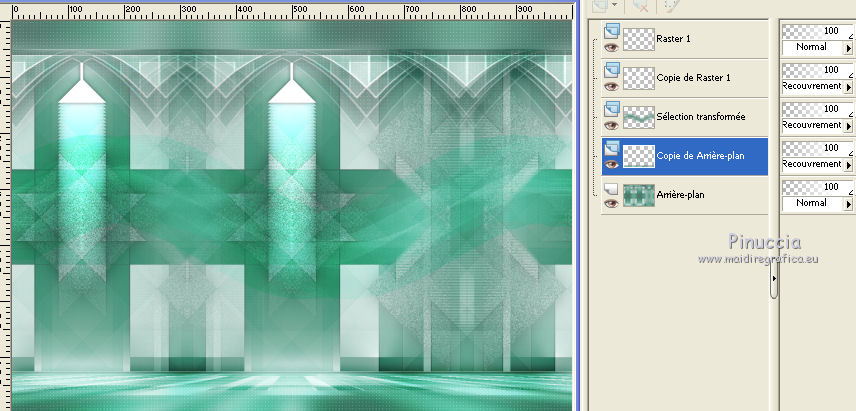The width and height of the screenshot is (856, 411).
Task: Open blend mode menu for Arrière-plan
Action: click(x=849, y=204)
